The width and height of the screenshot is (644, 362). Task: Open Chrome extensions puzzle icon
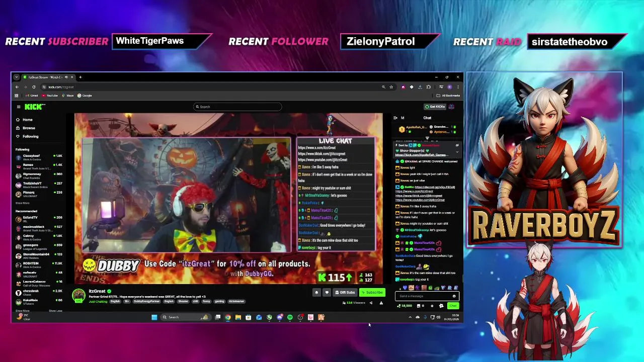point(428,87)
